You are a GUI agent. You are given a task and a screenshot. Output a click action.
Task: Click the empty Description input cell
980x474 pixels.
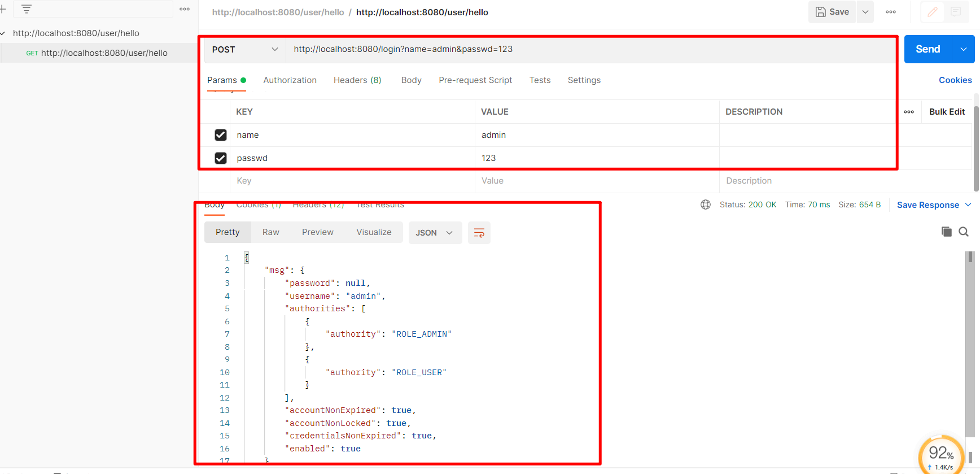(x=845, y=181)
